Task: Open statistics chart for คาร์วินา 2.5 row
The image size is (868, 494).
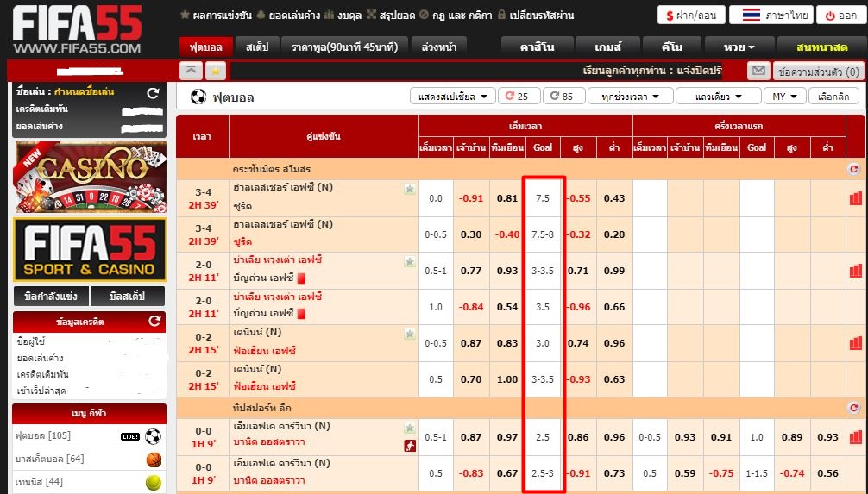Action: tap(856, 437)
